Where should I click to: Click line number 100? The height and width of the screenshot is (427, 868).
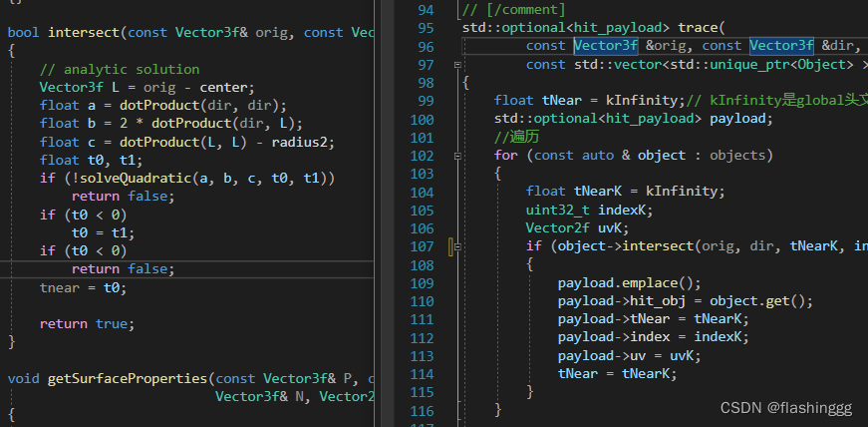[x=423, y=120]
